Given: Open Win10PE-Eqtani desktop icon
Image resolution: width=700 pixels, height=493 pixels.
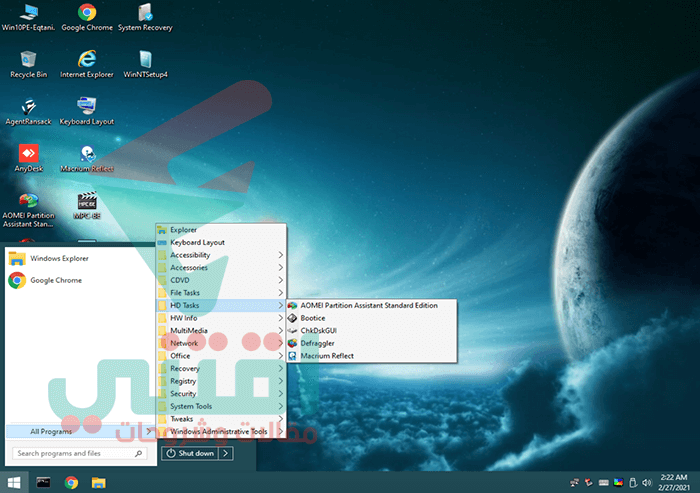Looking at the screenshot, I should [28, 18].
